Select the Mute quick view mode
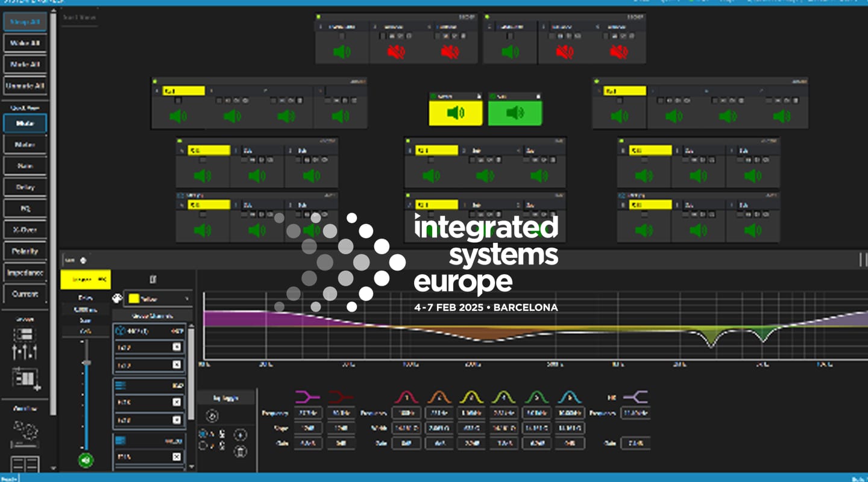This screenshot has height=482, width=868. coord(25,124)
